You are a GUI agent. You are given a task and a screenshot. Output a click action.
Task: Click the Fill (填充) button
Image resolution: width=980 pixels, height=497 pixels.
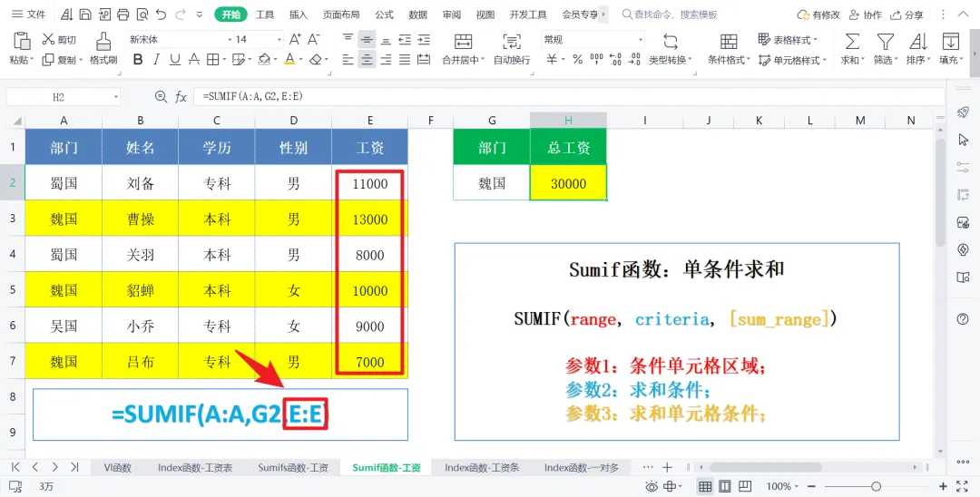[951, 49]
